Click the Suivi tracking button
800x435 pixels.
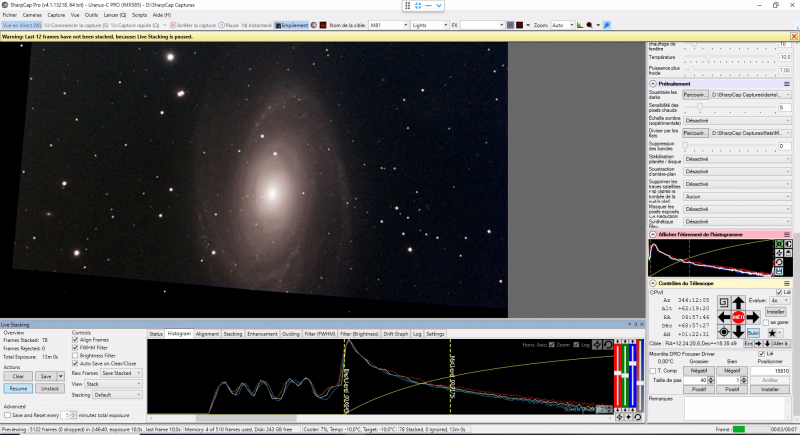(753, 332)
